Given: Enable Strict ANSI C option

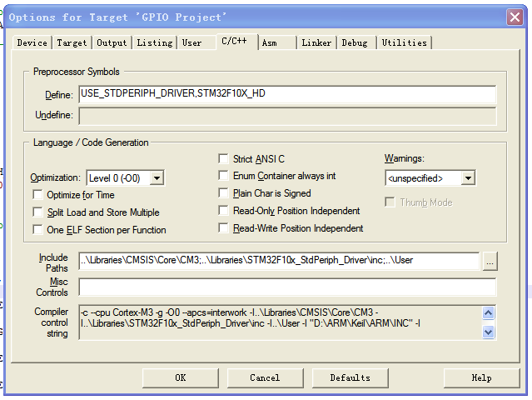Looking at the screenshot, I should 223,158.
